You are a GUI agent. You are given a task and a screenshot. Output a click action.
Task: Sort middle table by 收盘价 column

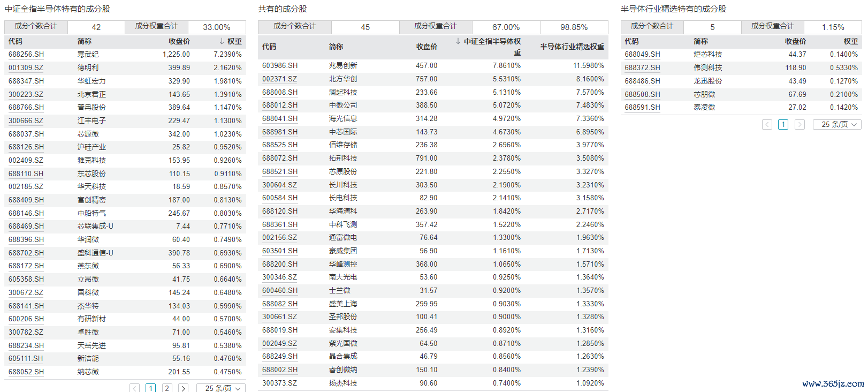[427, 47]
